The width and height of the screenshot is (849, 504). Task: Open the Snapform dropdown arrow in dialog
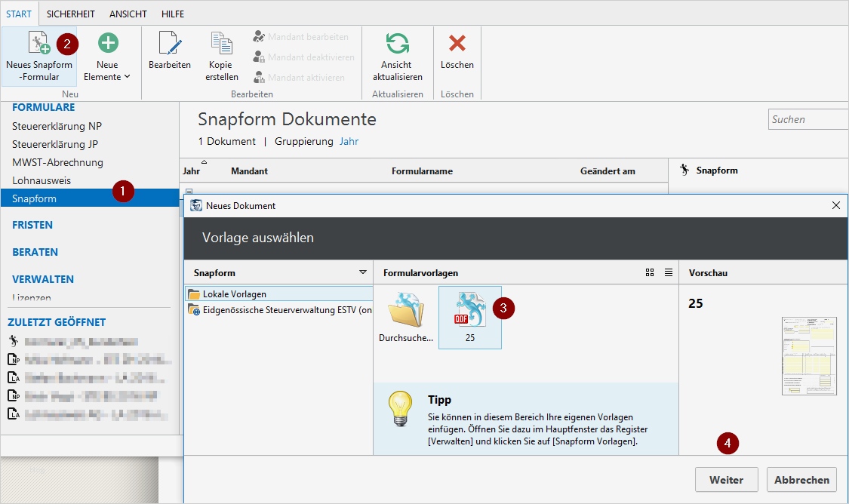(363, 272)
